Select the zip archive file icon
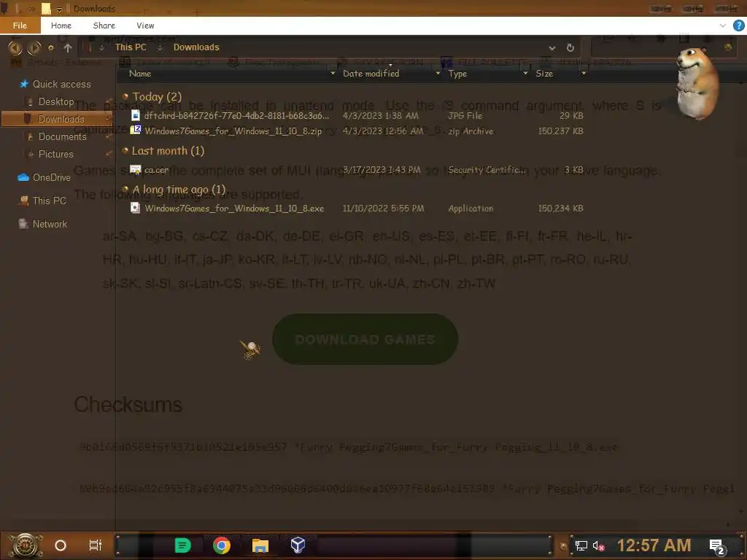 [136, 130]
